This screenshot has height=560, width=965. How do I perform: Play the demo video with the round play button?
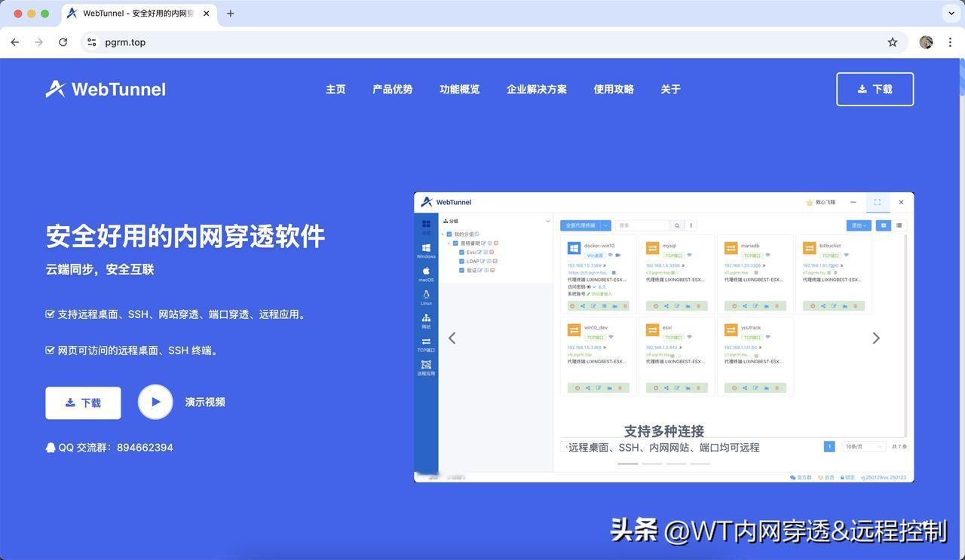tap(155, 402)
